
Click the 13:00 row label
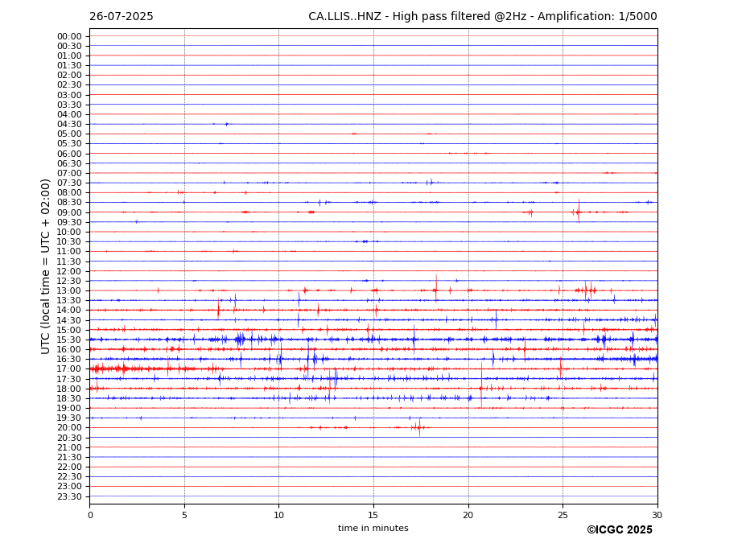(69, 290)
